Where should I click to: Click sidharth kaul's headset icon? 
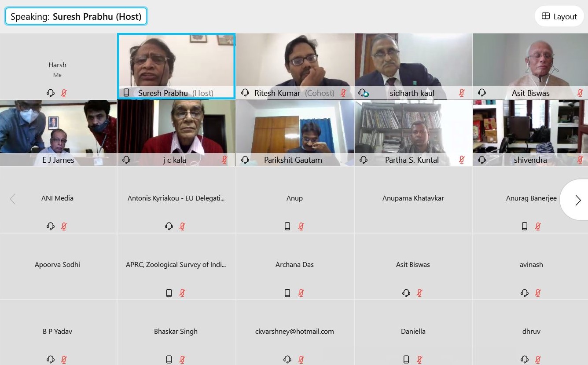pyautogui.click(x=363, y=93)
